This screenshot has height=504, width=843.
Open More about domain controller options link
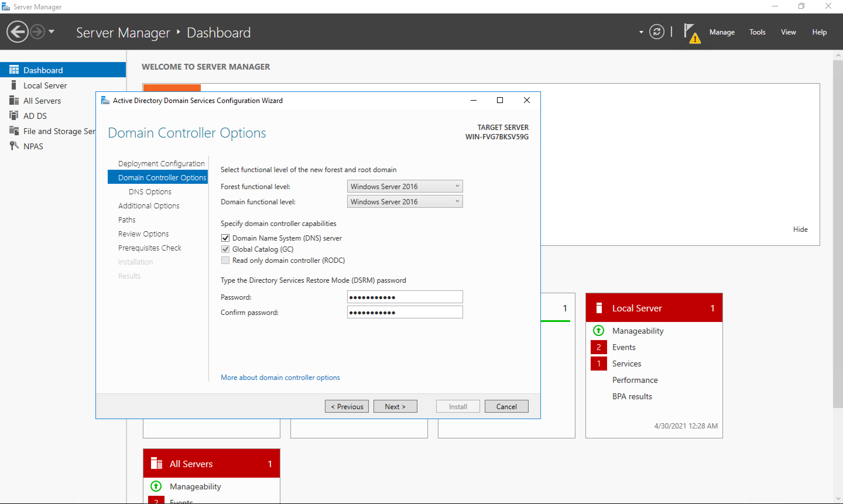[280, 377]
